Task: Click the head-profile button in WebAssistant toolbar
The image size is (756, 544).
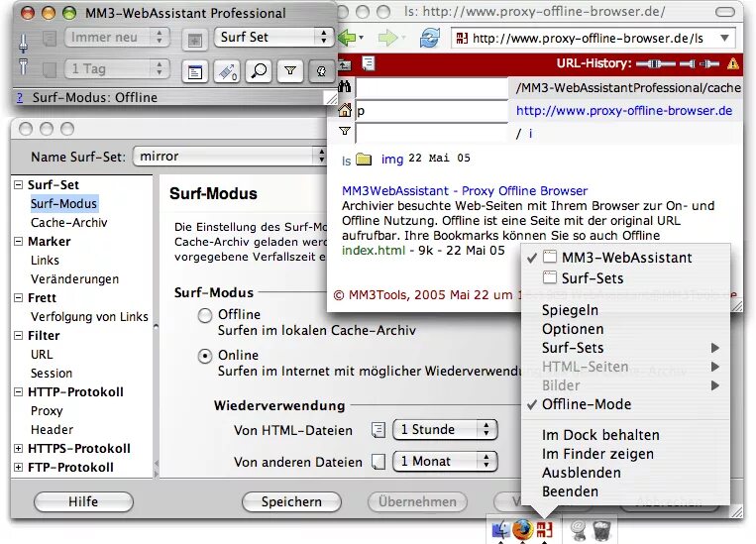Action: (321, 72)
